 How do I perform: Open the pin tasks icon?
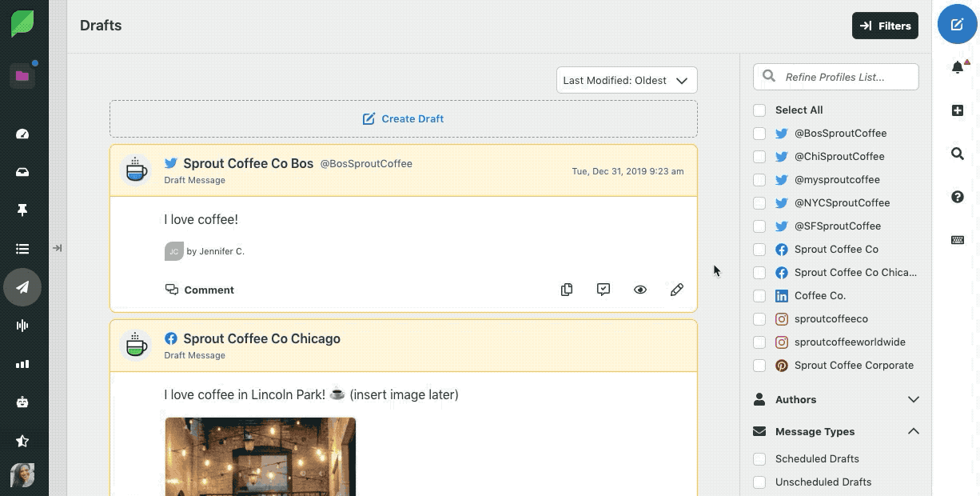point(22,210)
